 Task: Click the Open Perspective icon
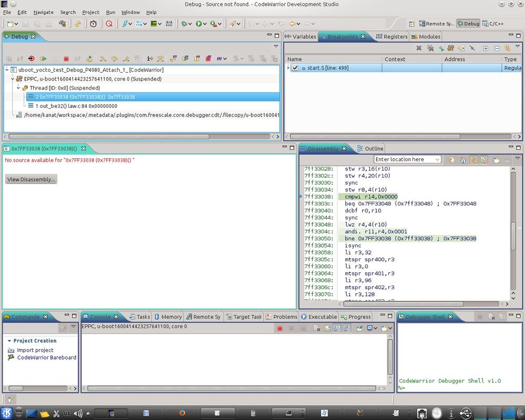pyautogui.click(x=412, y=24)
